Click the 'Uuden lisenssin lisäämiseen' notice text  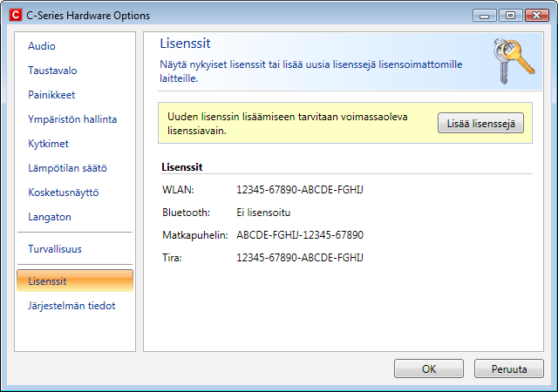(x=287, y=124)
